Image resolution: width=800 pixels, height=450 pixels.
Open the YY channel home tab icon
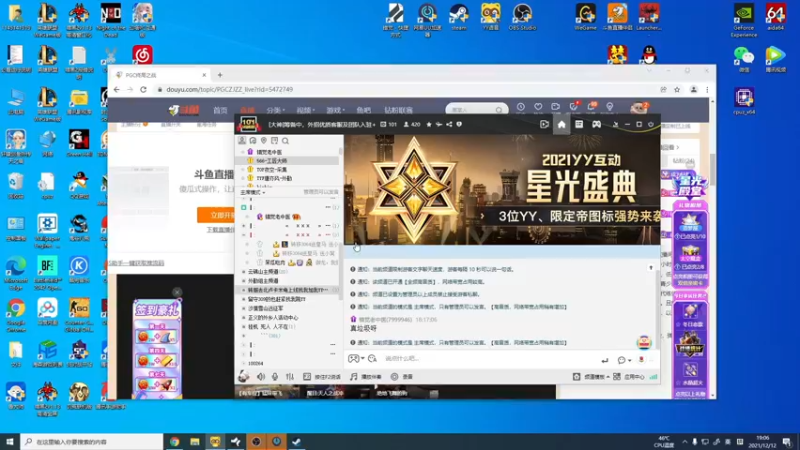tap(561, 124)
